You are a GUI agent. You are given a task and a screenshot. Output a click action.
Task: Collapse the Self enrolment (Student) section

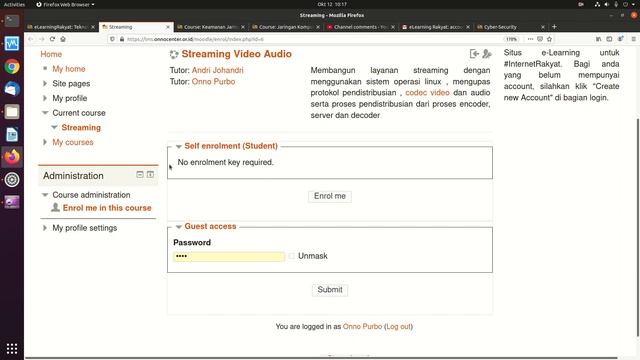coord(178,146)
